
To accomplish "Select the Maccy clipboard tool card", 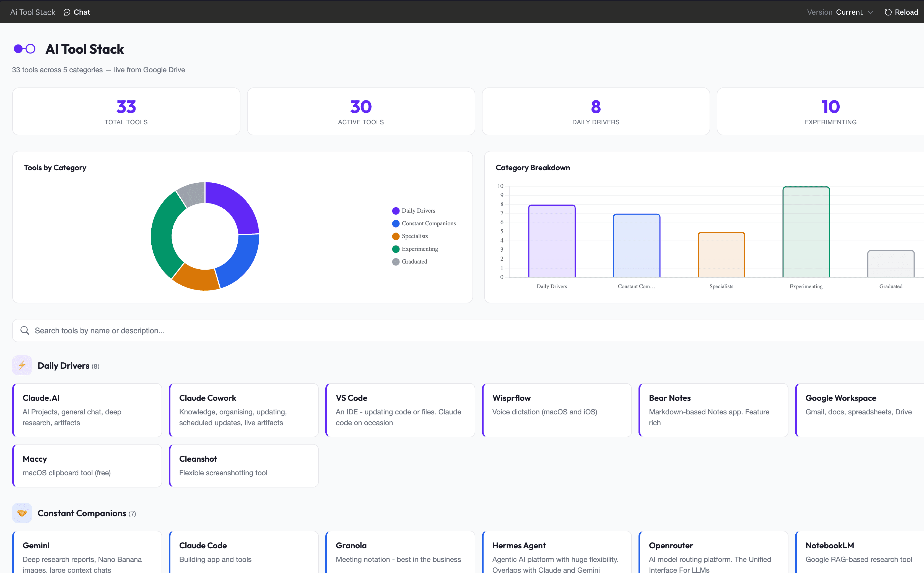I will (87, 466).
